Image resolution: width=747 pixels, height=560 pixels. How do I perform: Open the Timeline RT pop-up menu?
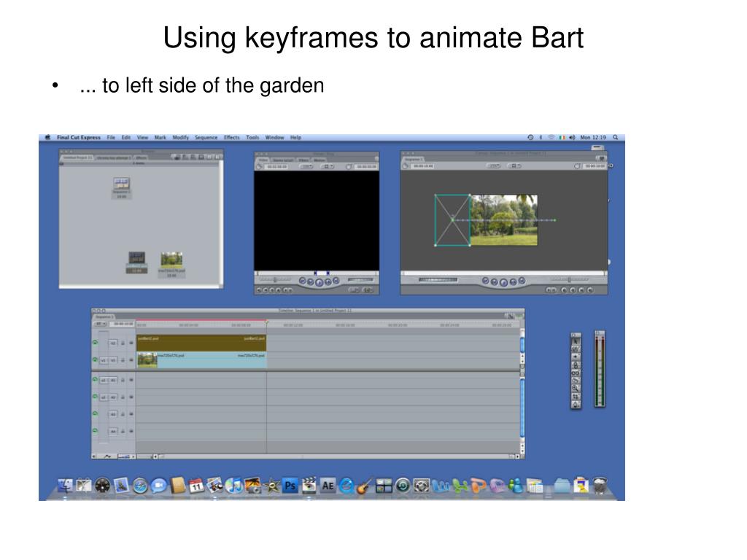pos(100,324)
